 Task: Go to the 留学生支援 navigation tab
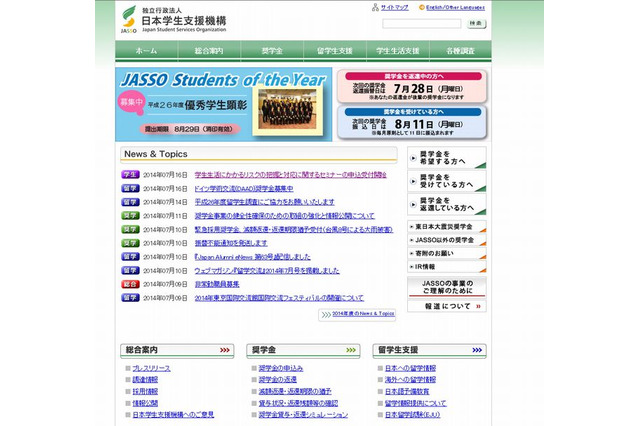click(x=335, y=51)
